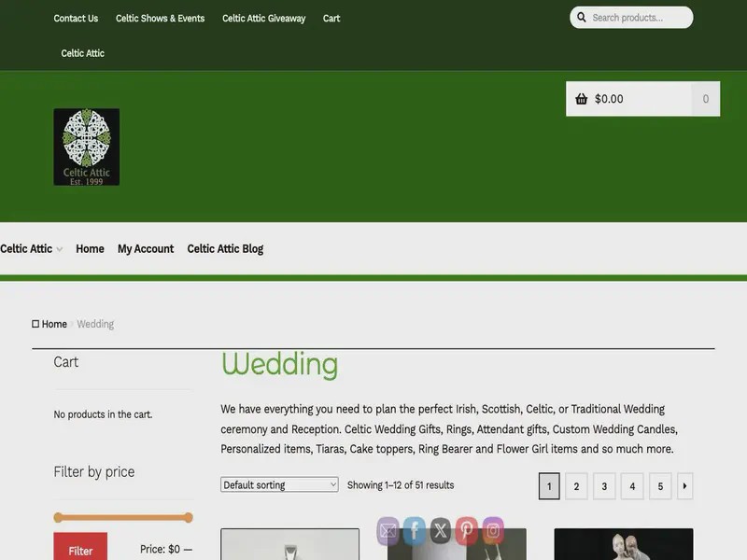Click the 'Price: $0' label
The width and height of the screenshot is (747, 560).
pyautogui.click(x=160, y=549)
